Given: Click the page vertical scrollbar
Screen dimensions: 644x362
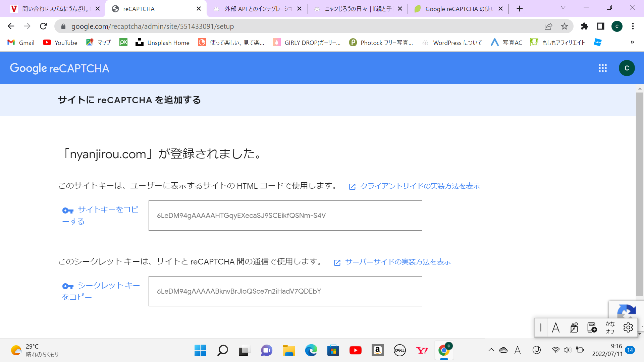Looking at the screenshot, I should tap(640, 194).
